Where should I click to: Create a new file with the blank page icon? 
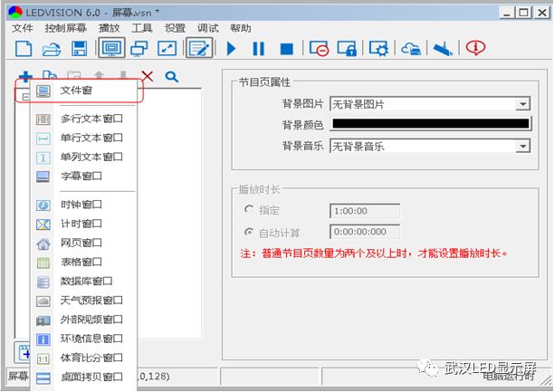(24, 48)
